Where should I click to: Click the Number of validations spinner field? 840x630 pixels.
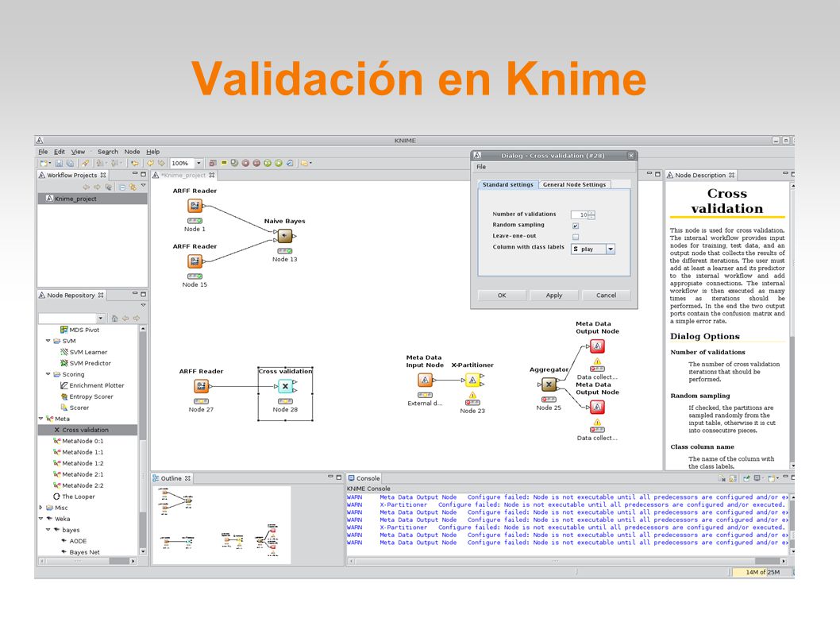click(580, 215)
